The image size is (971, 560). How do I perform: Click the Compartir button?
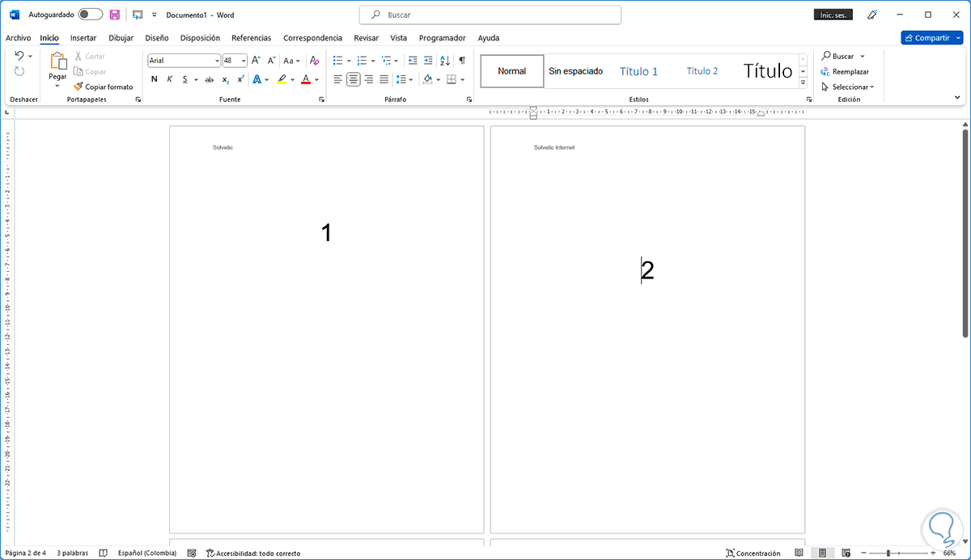pos(931,38)
